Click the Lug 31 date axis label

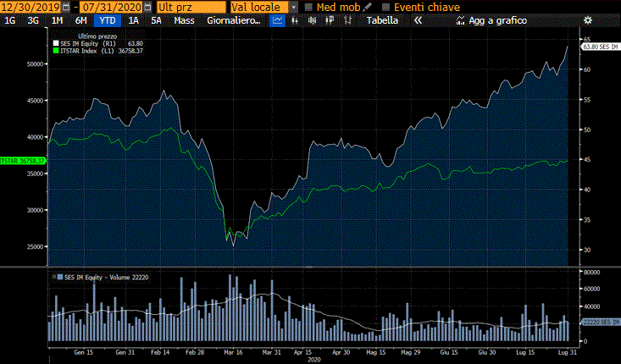[x=567, y=352]
